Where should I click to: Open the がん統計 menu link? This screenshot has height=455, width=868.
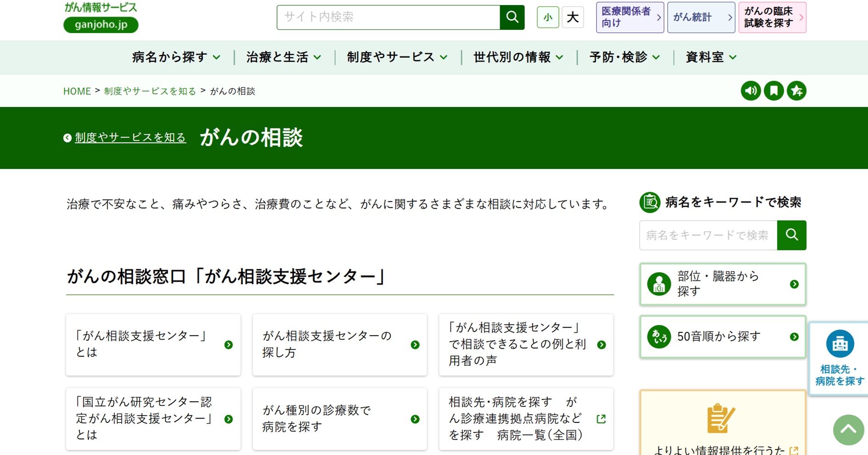click(700, 17)
